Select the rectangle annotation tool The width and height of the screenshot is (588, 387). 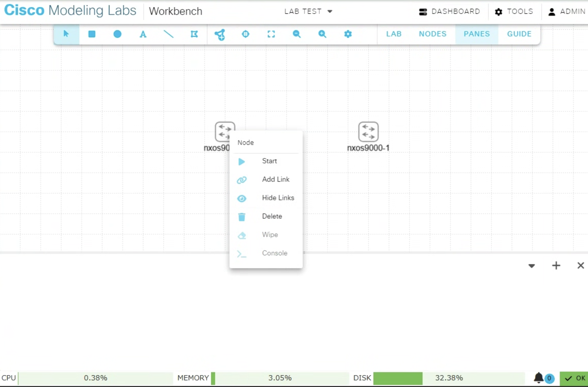click(92, 34)
